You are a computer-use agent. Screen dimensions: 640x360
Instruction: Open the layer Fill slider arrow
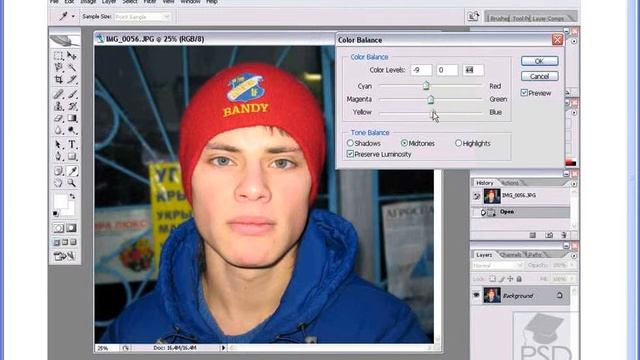pyautogui.click(x=572, y=279)
